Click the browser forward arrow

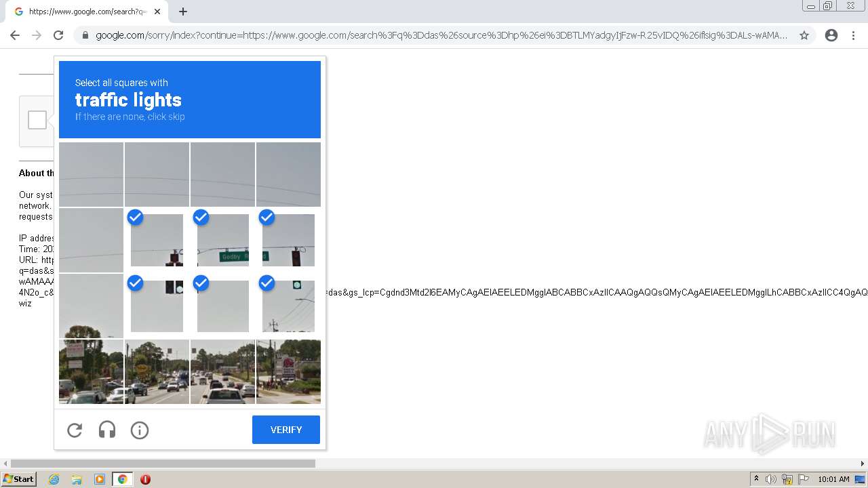pyautogui.click(x=37, y=35)
